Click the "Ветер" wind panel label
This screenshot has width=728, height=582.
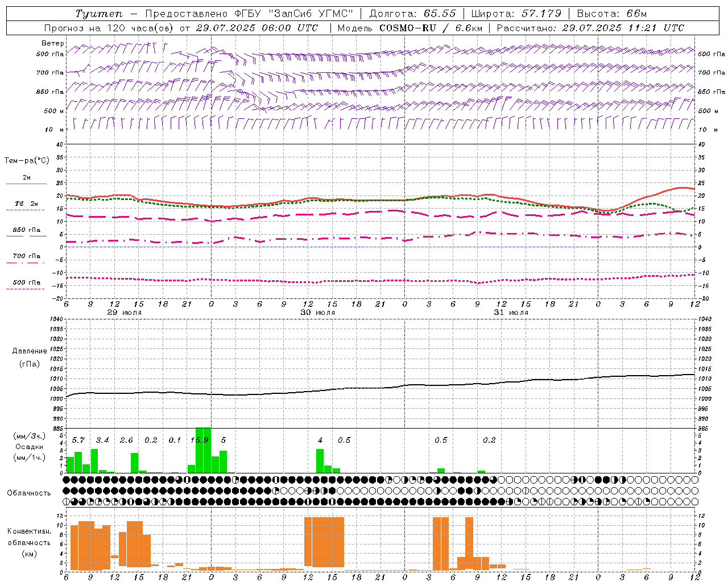point(53,43)
